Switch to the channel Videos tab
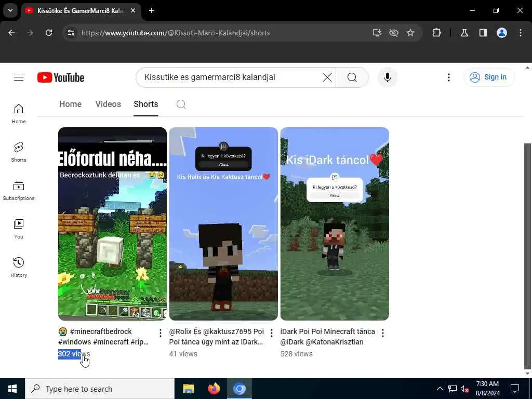 (x=108, y=104)
